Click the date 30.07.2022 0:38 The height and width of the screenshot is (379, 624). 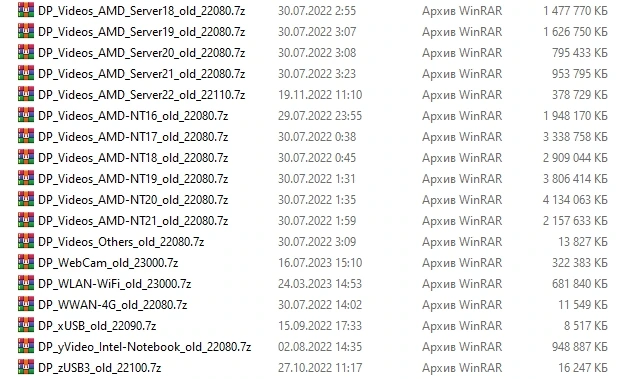(x=317, y=137)
